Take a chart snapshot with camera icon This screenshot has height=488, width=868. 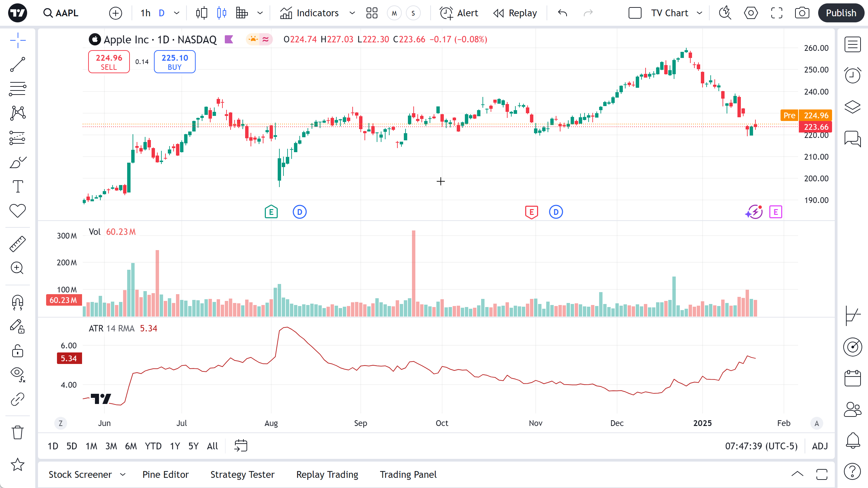coord(802,13)
